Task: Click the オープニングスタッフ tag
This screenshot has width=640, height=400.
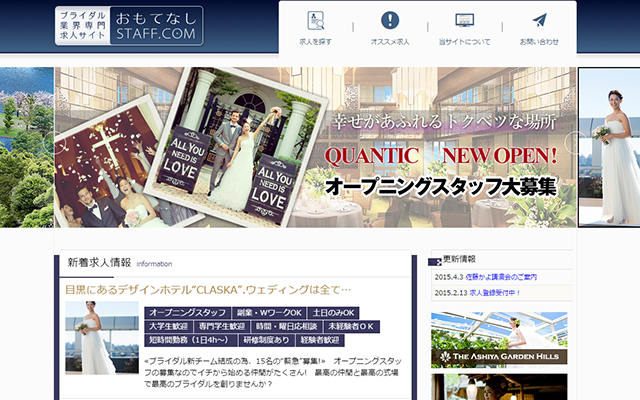Action: (187, 313)
